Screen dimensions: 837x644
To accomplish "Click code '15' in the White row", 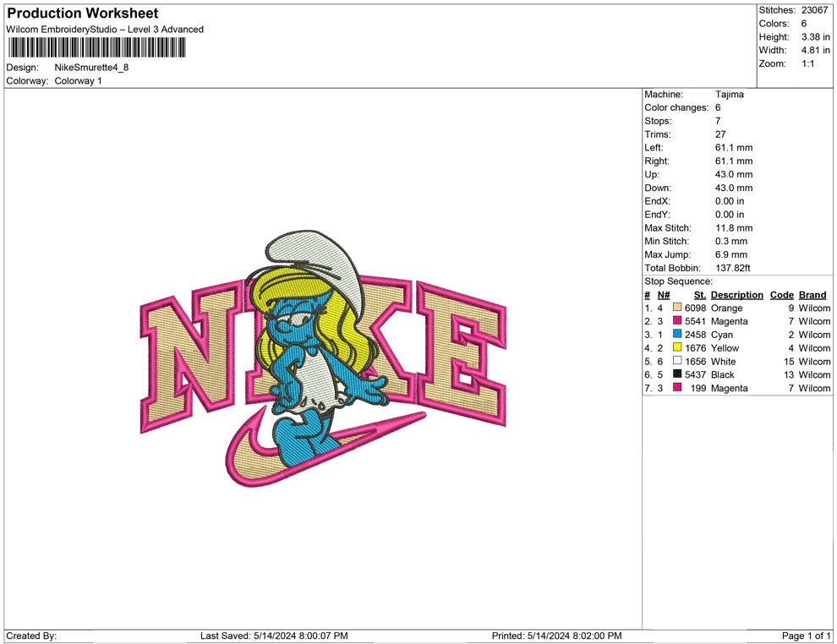I will pyautogui.click(x=789, y=361).
